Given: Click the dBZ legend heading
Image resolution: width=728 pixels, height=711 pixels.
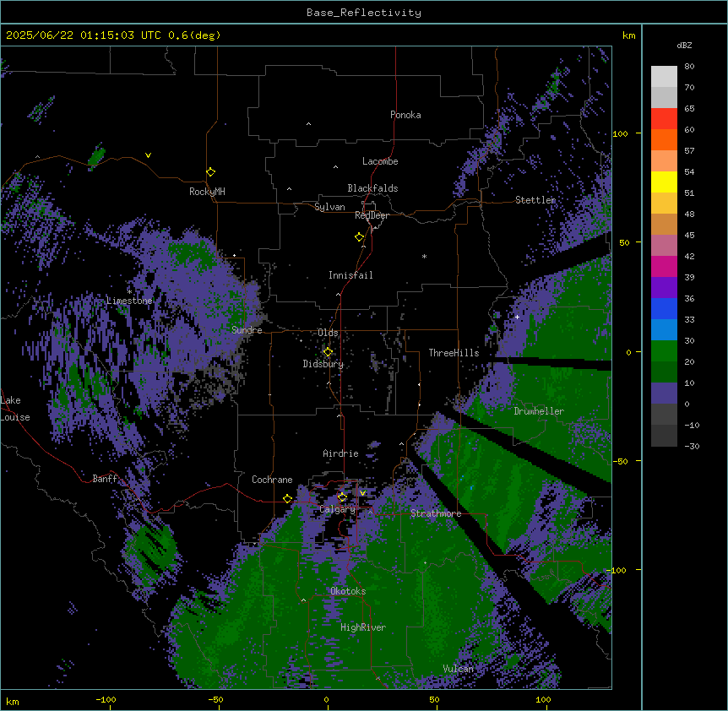Looking at the screenshot, I should point(684,46).
